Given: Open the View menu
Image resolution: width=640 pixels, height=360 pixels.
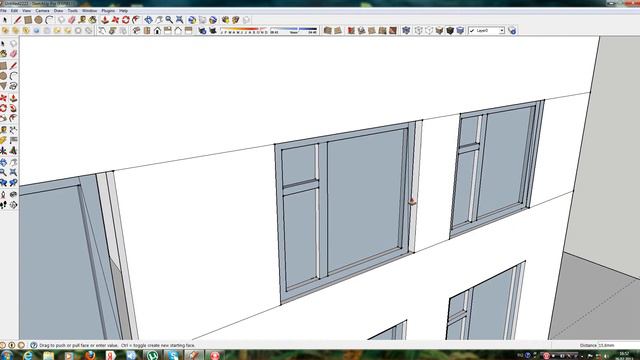Looking at the screenshot, I should [x=27, y=11].
